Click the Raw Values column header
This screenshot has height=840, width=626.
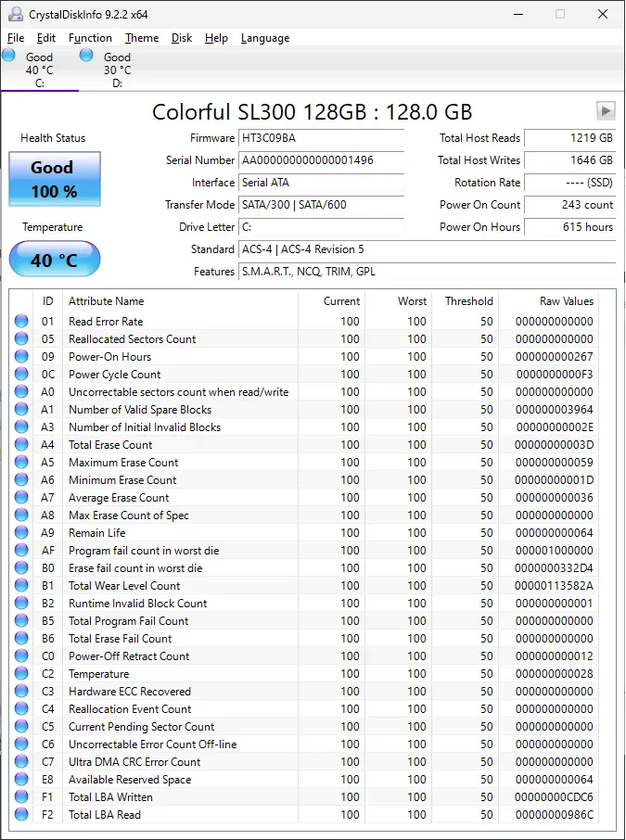pyautogui.click(x=566, y=301)
